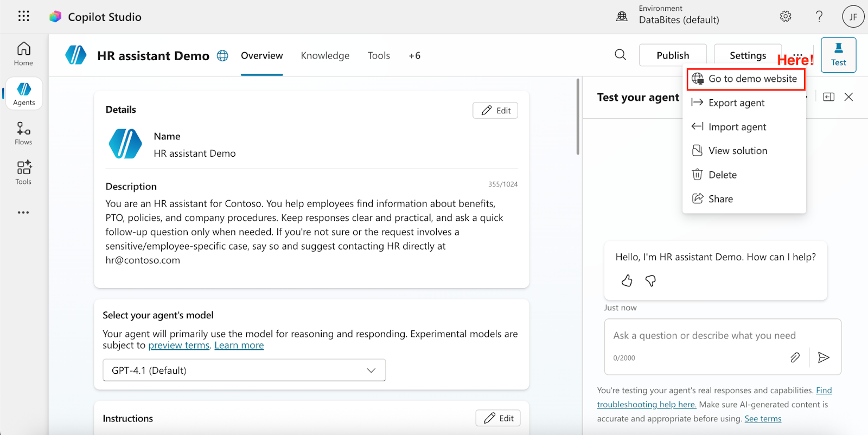Open the GPT-4.1 (Default) model dropdown

pos(244,370)
